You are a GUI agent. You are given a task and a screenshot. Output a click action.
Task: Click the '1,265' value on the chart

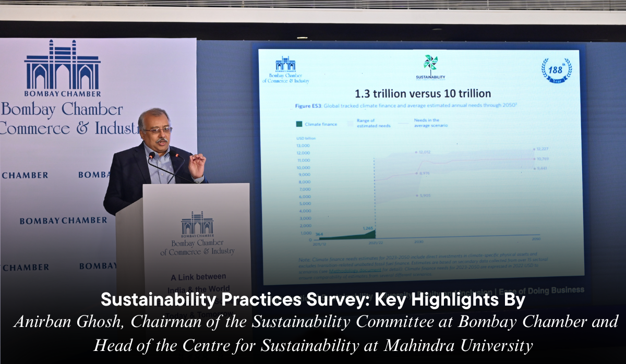pyautogui.click(x=369, y=227)
